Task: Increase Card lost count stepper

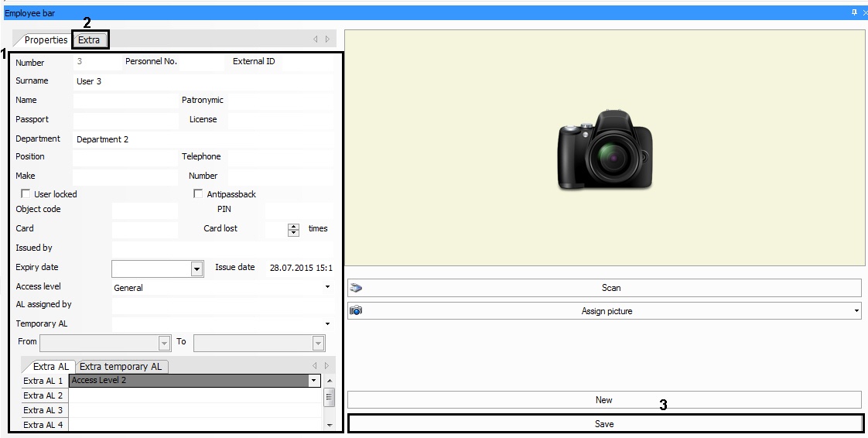Action: coord(293,226)
